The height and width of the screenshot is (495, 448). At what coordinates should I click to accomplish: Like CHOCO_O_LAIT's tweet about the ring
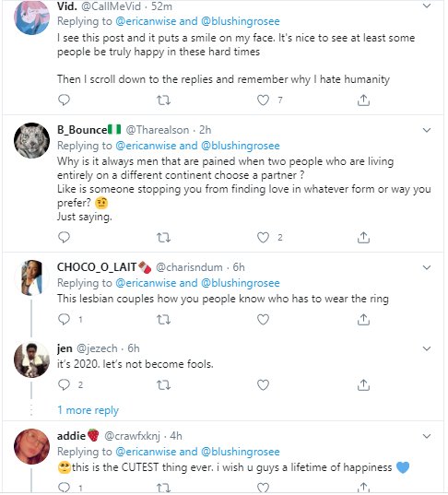pos(263,320)
